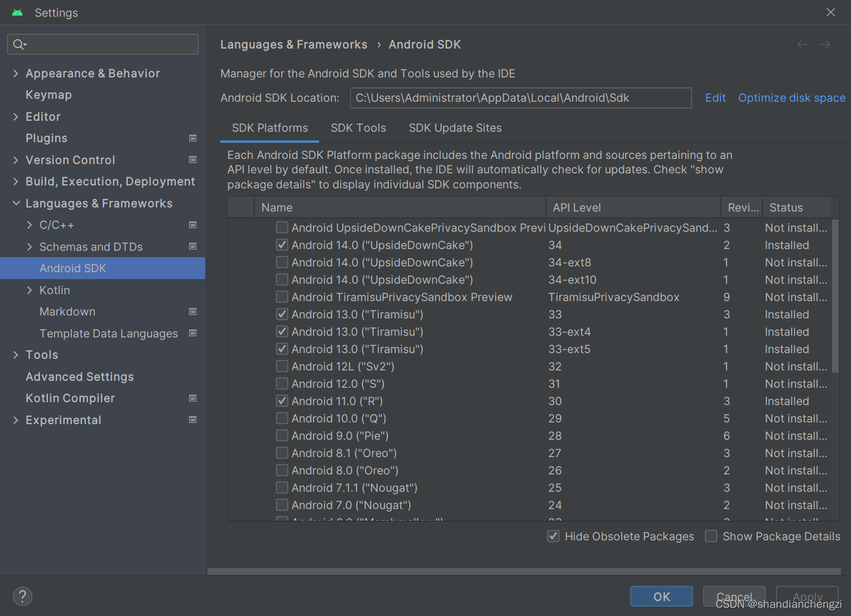Check Android UpsideDownCakePrivacySandbox Preview checkbox
This screenshot has height=616, width=851.
pos(282,228)
